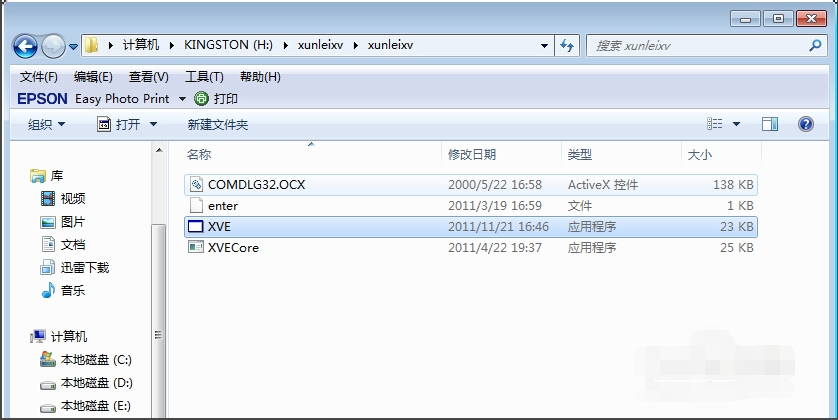Sort by the 大小 column header

tap(700, 155)
